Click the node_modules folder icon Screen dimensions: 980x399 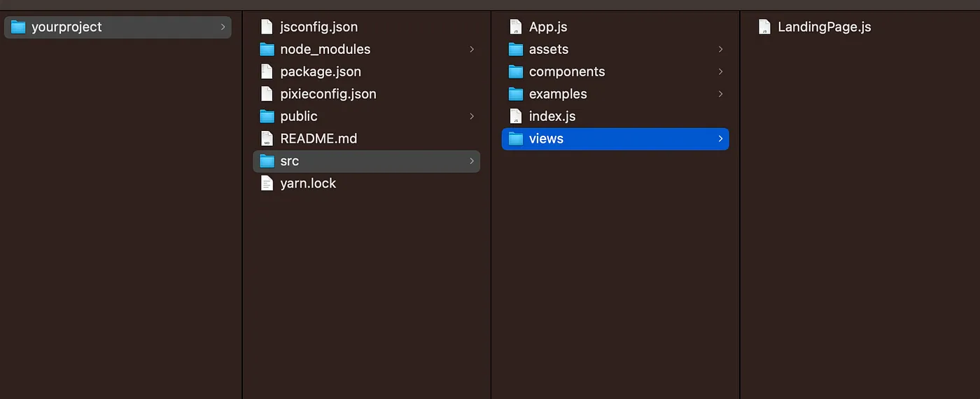point(267,50)
